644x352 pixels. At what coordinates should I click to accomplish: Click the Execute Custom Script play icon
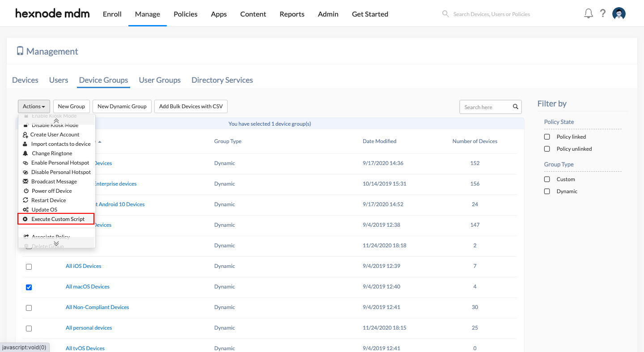[x=25, y=219]
